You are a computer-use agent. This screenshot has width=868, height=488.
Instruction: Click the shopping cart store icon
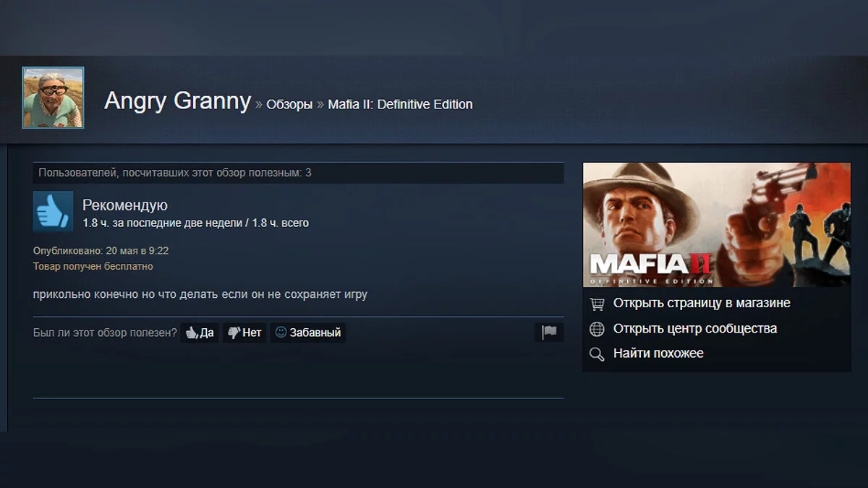coord(597,304)
